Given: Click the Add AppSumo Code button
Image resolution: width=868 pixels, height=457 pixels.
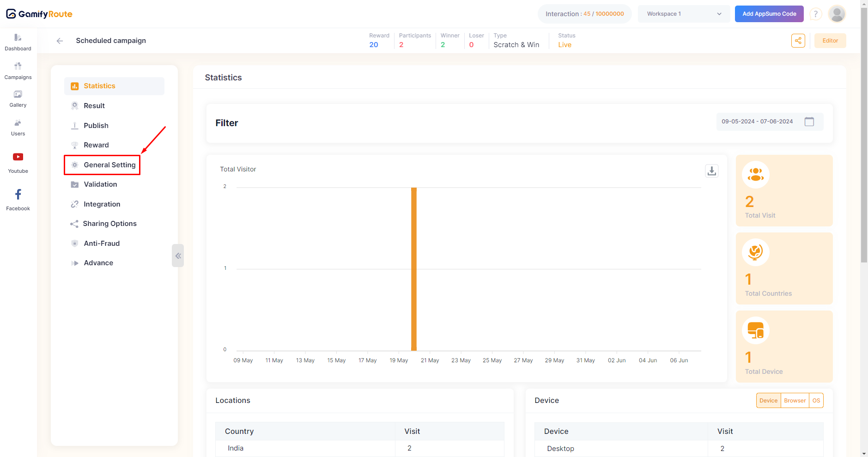Looking at the screenshot, I should point(769,14).
